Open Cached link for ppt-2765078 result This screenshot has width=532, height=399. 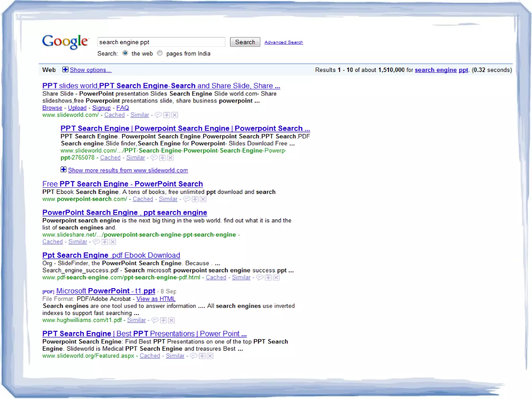110,158
